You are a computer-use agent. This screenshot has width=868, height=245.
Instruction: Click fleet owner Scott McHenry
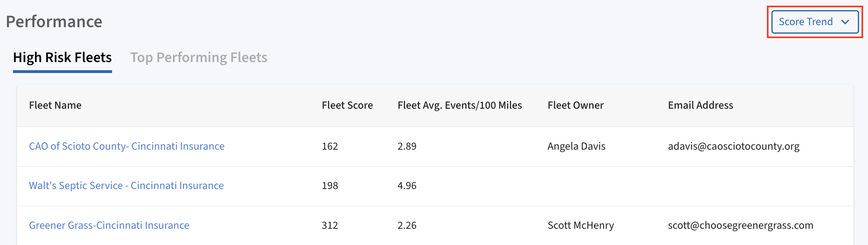[x=581, y=225]
